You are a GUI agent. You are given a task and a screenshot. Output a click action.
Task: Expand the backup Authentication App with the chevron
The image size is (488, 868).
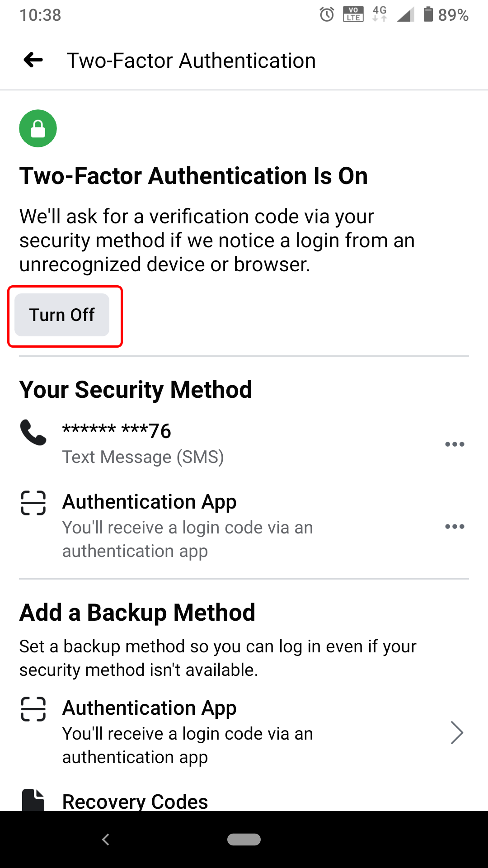pyautogui.click(x=457, y=732)
